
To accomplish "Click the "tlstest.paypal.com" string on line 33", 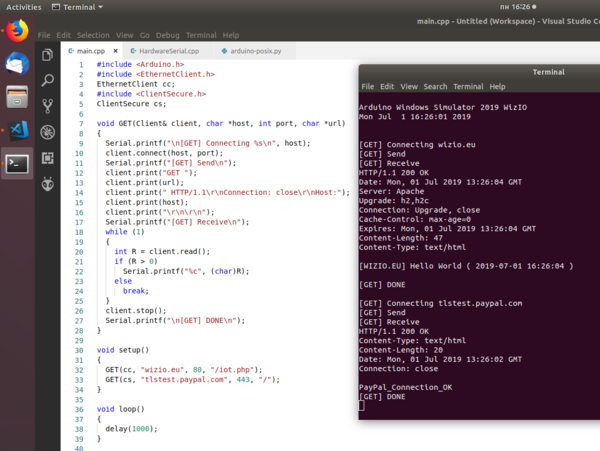I will (x=185, y=379).
